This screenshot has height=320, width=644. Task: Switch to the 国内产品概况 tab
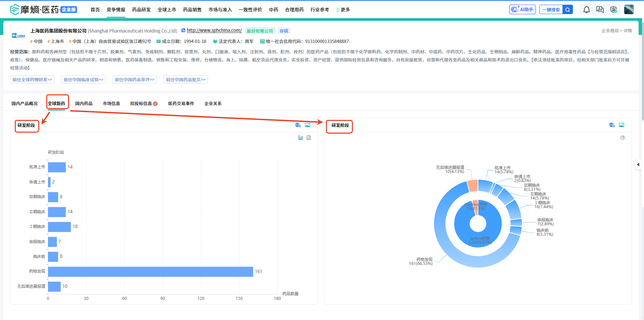pos(24,103)
